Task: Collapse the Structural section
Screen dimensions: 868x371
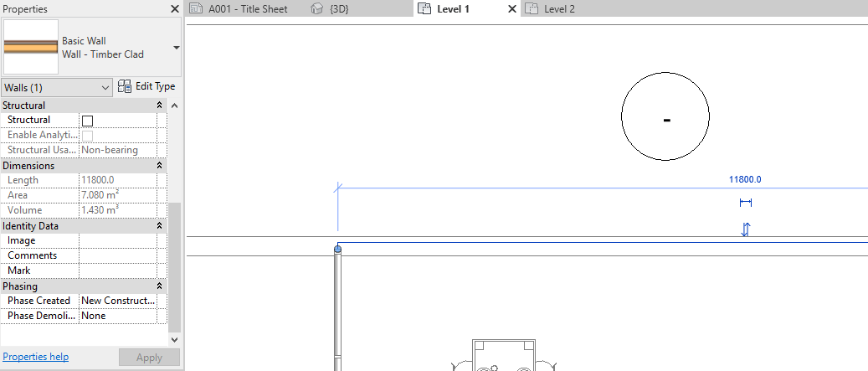Action: click(159, 106)
